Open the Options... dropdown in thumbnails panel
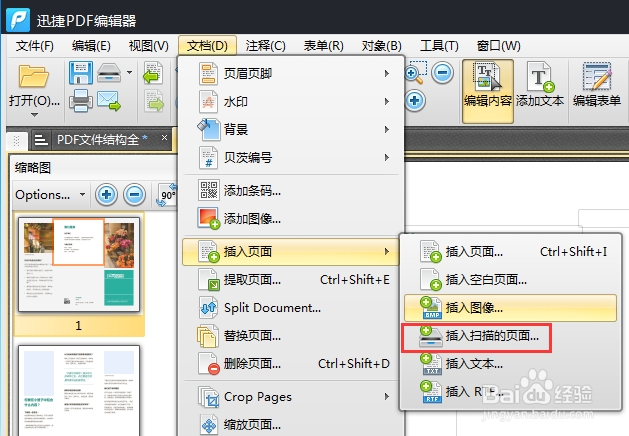Screen dimensions: 629x436 [50, 195]
